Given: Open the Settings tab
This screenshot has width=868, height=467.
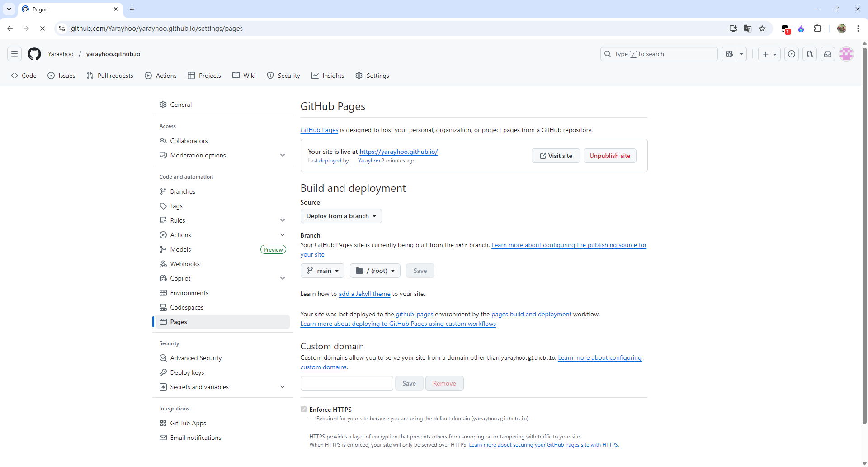Looking at the screenshot, I should [373, 76].
